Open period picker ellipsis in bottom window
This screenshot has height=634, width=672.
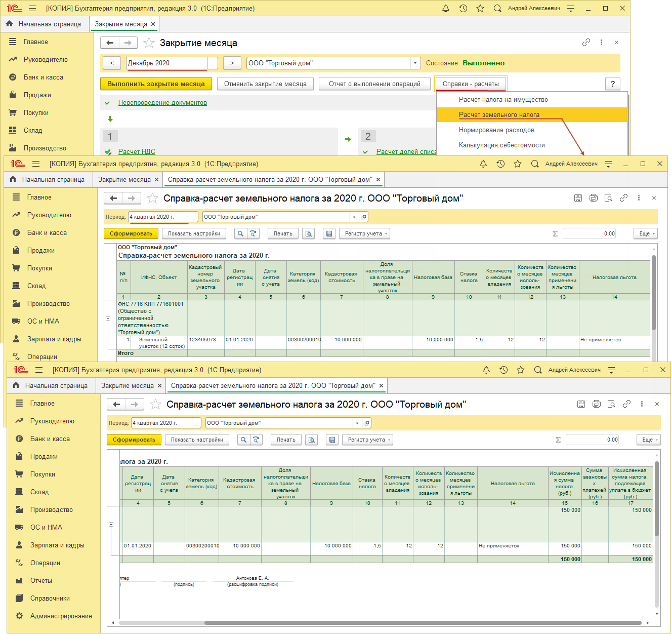pos(196,423)
